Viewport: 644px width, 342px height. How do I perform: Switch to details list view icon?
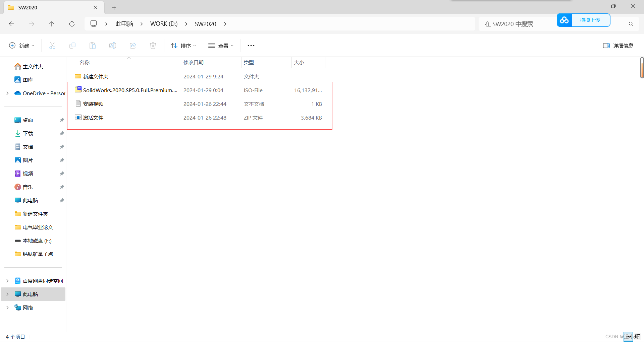(629, 337)
